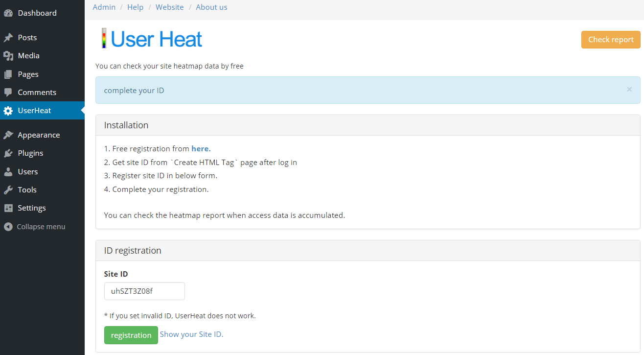Click the invalid ID warning note

click(x=180, y=316)
